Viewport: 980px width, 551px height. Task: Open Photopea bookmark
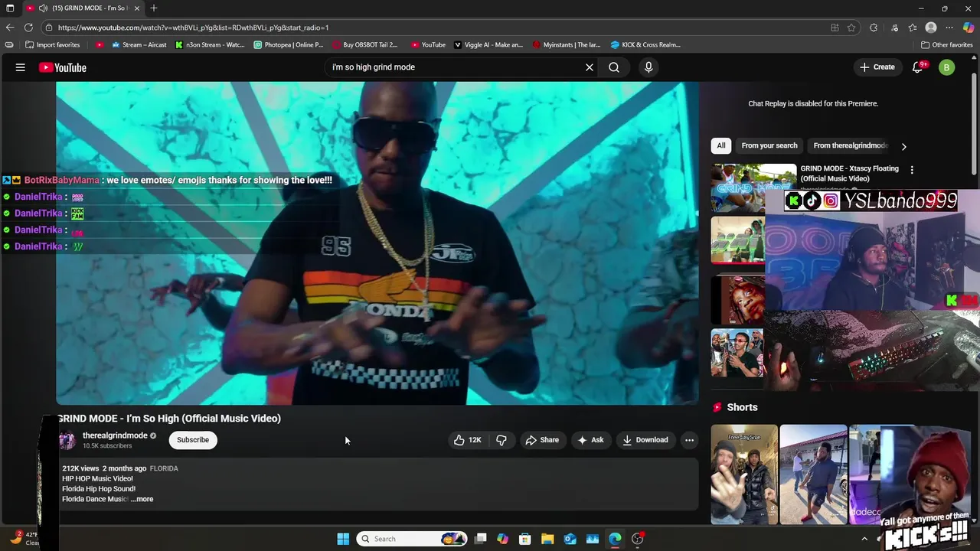[289, 44]
